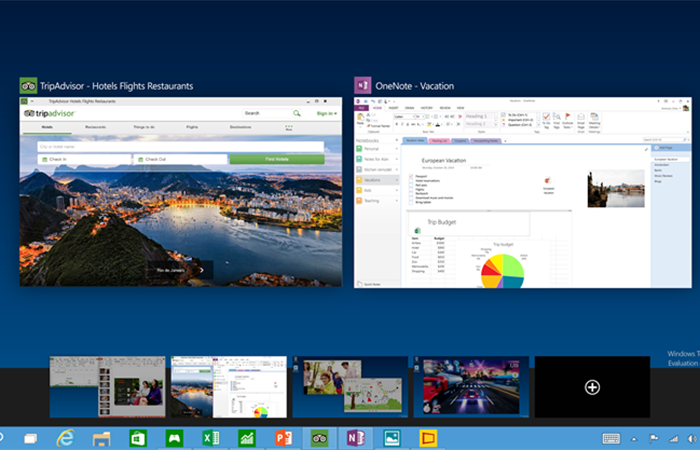The image size is (700, 450).
Task: Switch to TripAdvisor taskbar icon
Action: click(319, 438)
